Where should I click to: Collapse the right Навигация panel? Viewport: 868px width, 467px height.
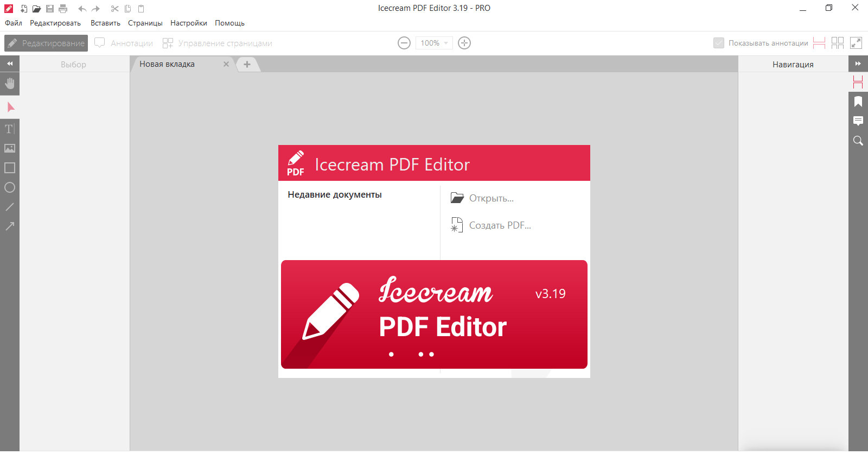[x=858, y=64]
